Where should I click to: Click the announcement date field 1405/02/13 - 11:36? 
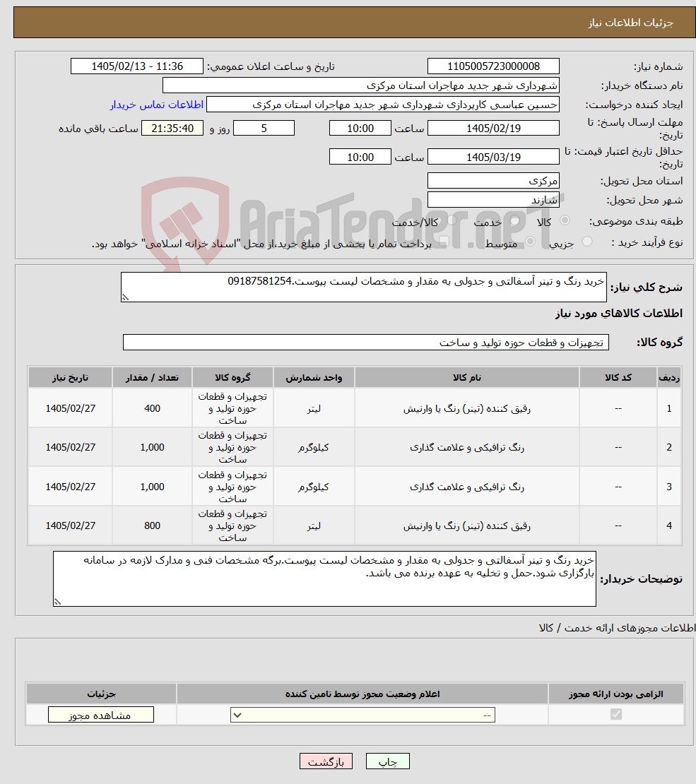pyautogui.click(x=137, y=66)
